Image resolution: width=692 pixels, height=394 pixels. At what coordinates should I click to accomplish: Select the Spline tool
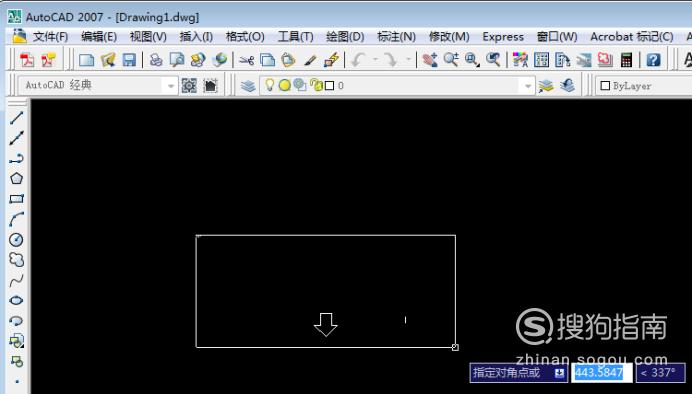point(16,280)
